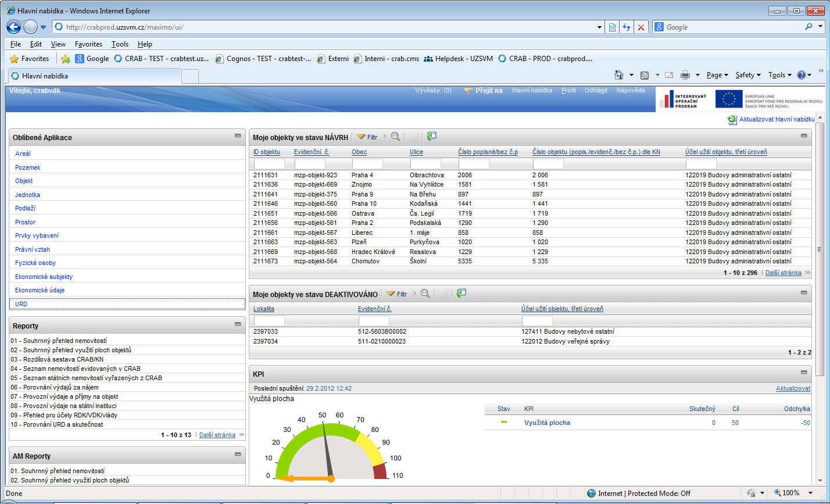Click the Home icon in the command bar
This screenshot has width=830, height=504.
(x=620, y=75)
